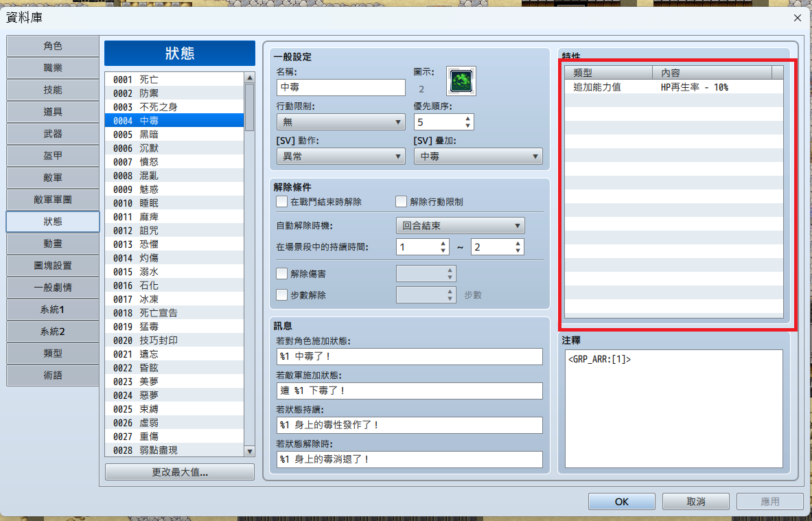
Task: Click the poison state icon image
Action: tap(461, 81)
